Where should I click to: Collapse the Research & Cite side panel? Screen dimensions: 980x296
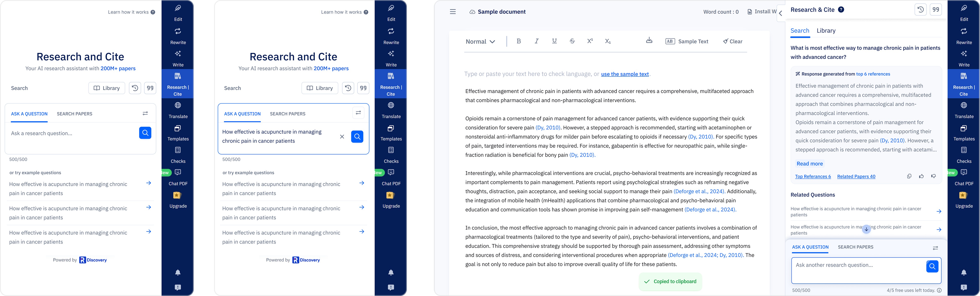coord(780,13)
